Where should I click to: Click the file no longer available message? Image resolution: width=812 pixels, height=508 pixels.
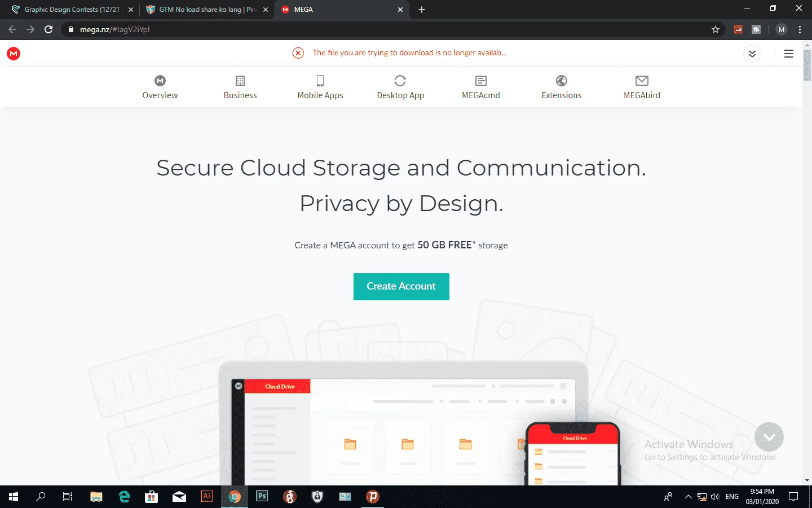click(x=410, y=53)
